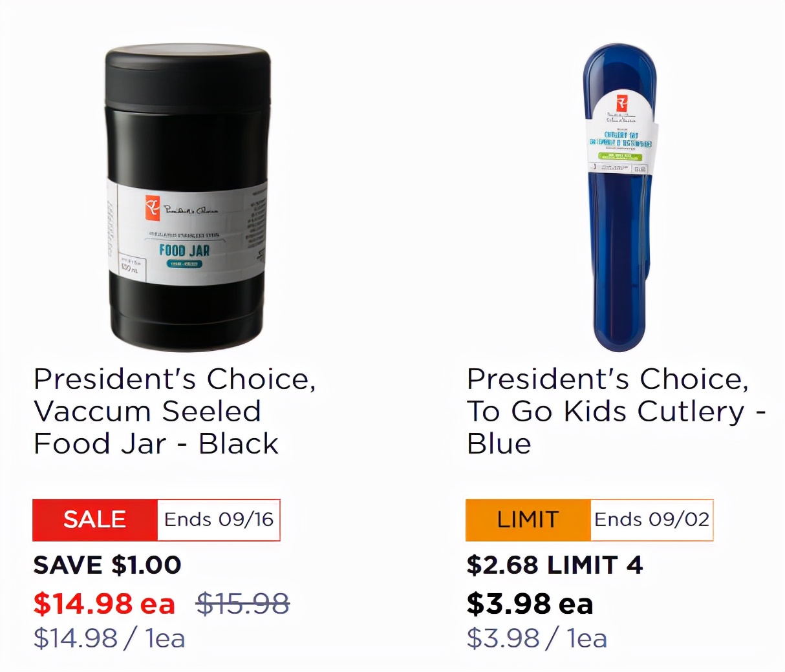Click the red SALE badge
Screen dimensions: 785x672
click(x=94, y=520)
